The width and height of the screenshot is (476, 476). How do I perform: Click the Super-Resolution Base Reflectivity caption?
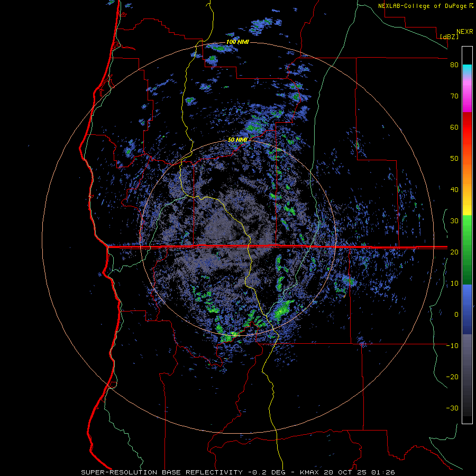(238, 472)
